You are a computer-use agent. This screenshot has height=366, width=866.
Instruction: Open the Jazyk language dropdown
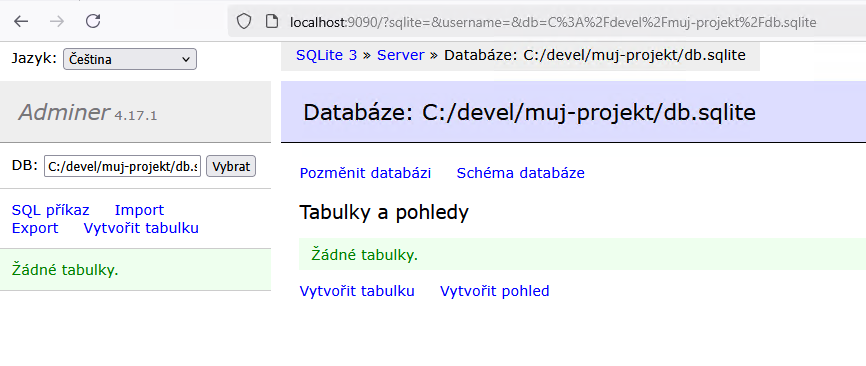[x=130, y=59]
